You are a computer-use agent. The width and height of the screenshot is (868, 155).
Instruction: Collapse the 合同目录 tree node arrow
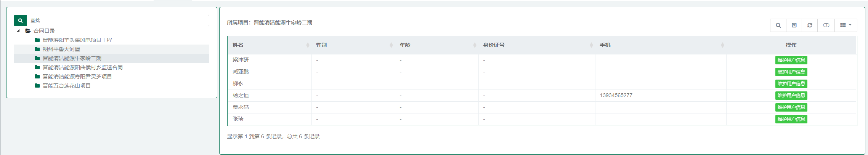coord(18,31)
